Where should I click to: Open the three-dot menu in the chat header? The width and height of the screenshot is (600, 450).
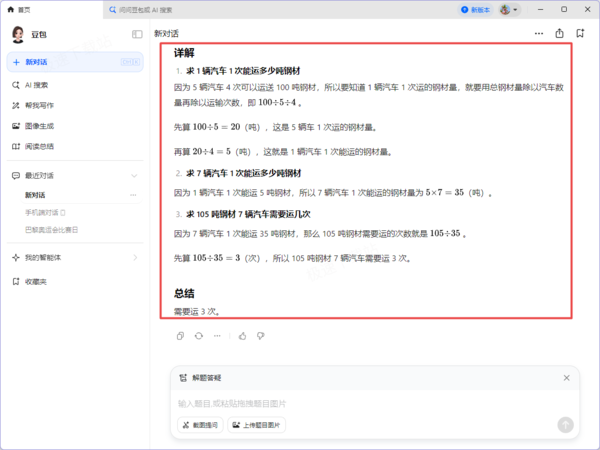(539, 34)
